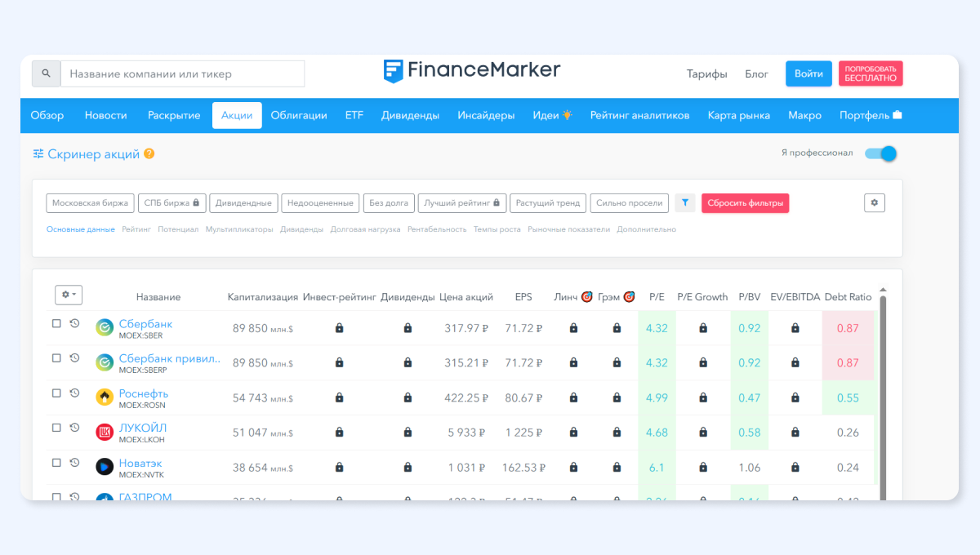Toggle the Московская биржа filter chip
Viewport: 980px width, 555px height.
90,203
